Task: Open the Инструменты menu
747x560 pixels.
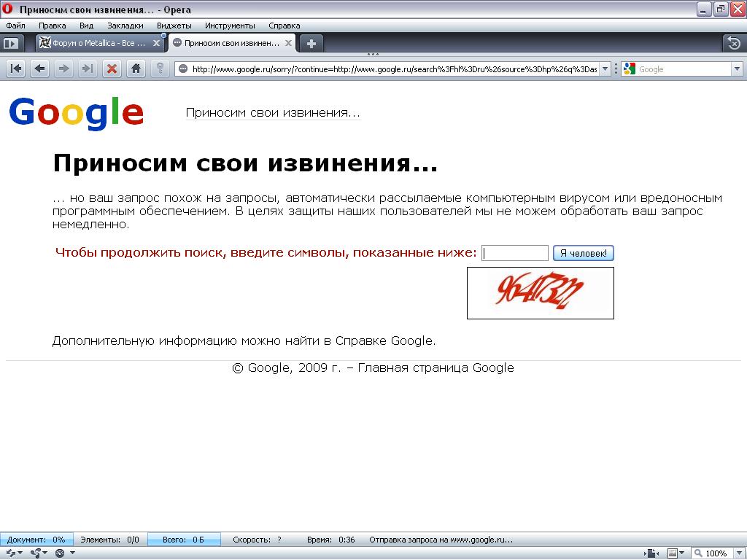Action: click(x=230, y=26)
